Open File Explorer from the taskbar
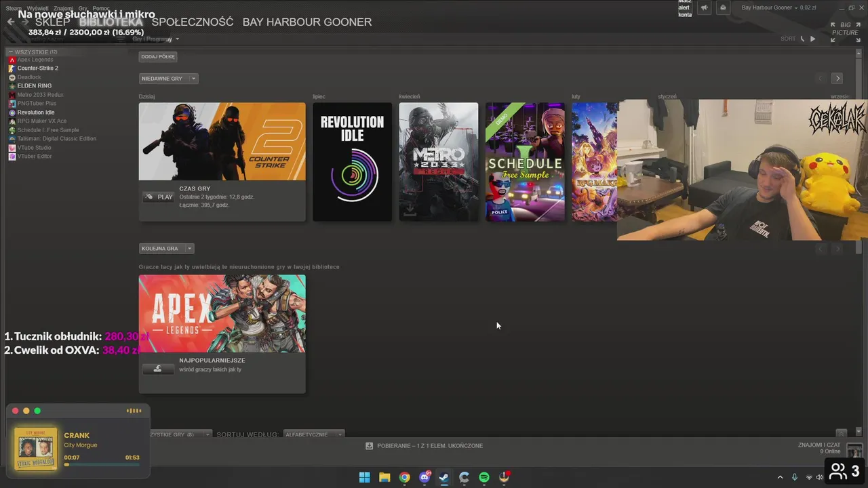This screenshot has width=868, height=488. (384, 477)
